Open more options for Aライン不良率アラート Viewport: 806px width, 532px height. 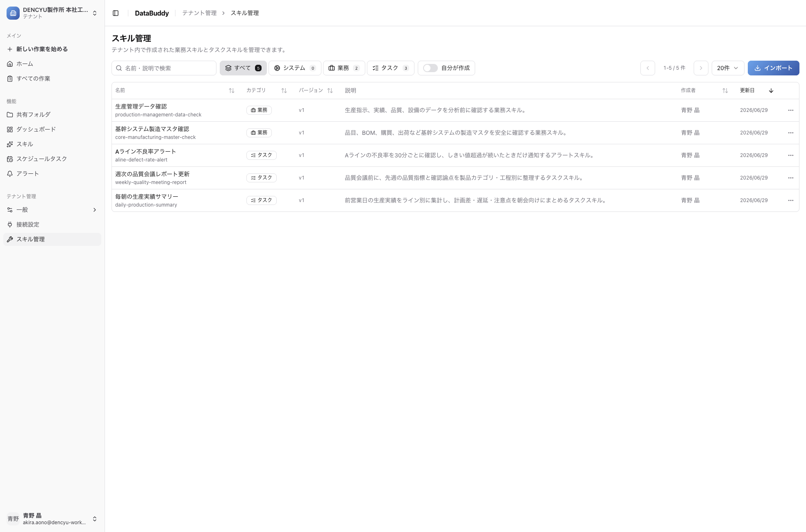click(x=791, y=155)
